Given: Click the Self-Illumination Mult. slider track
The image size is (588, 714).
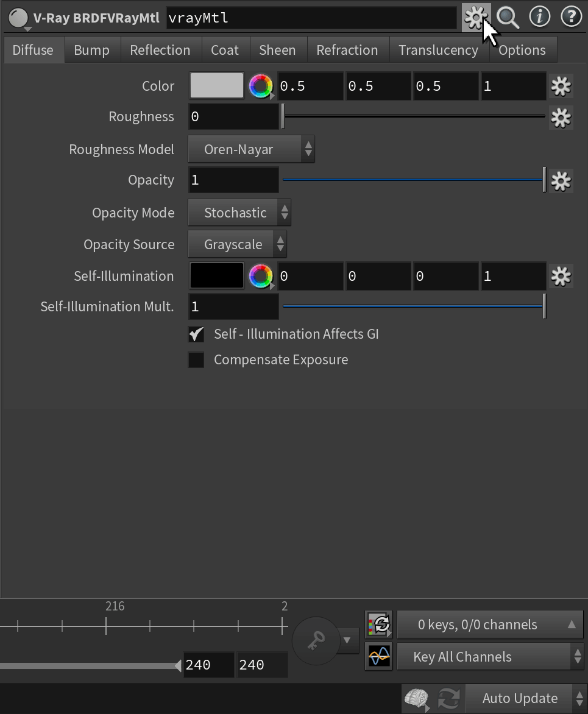Looking at the screenshot, I should pos(414,306).
